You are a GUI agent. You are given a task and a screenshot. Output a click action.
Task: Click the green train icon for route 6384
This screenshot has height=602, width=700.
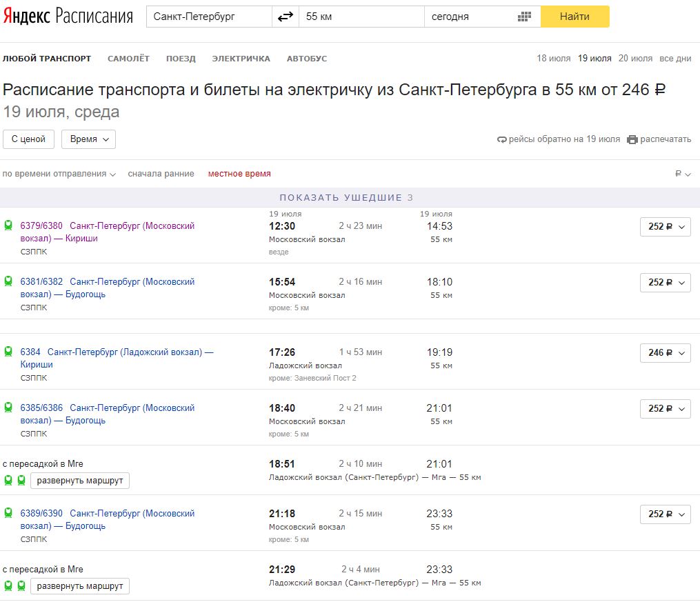pyautogui.click(x=8, y=352)
